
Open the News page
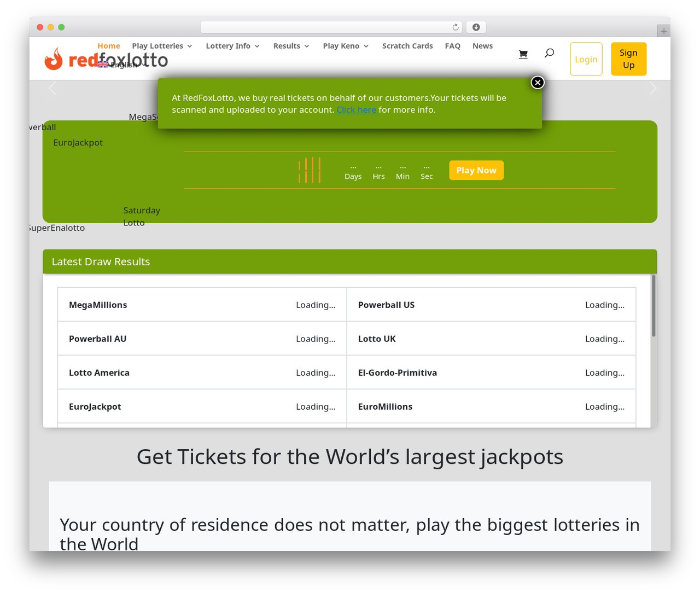(x=482, y=46)
